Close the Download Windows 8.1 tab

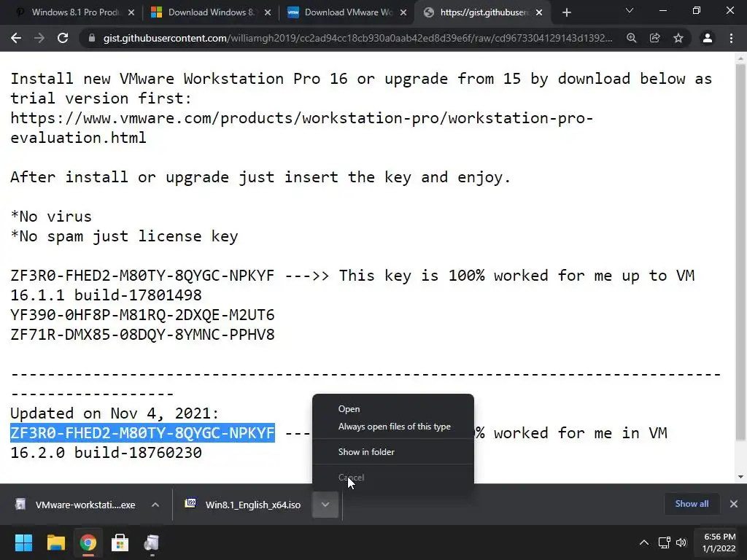pyautogui.click(x=268, y=13)
